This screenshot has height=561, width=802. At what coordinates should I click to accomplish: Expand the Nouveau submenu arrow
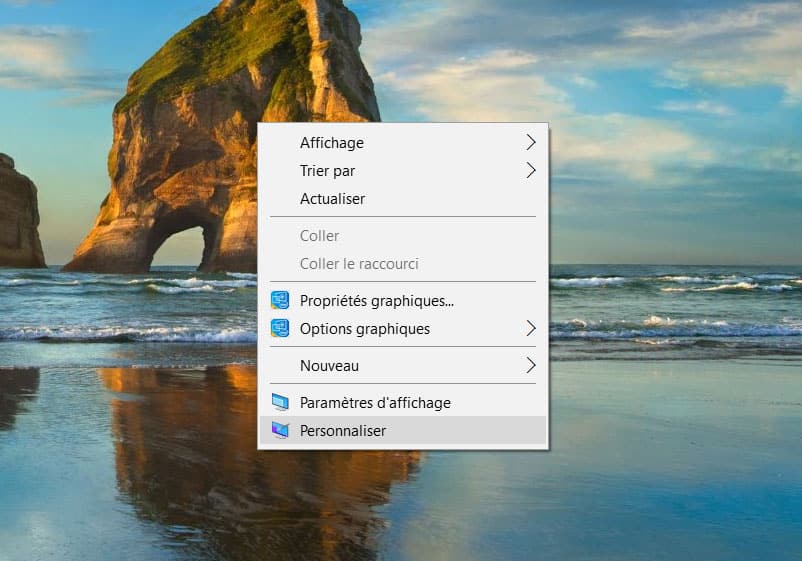point(531,366)
